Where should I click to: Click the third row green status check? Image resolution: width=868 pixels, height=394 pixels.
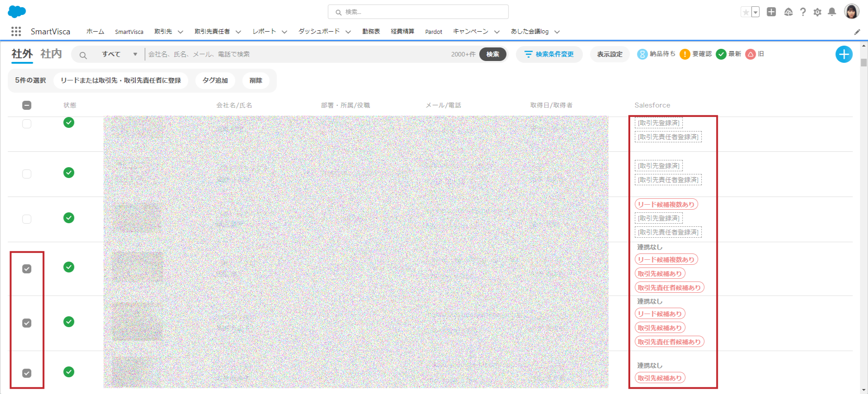click(69, 218)
